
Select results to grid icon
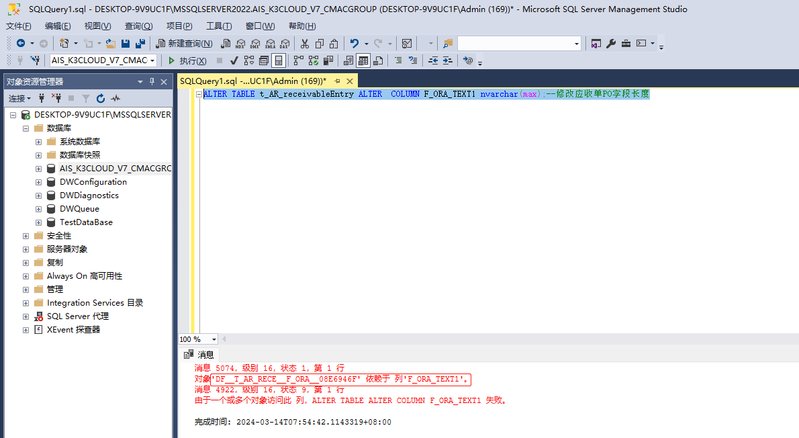[x=363, y=61]
